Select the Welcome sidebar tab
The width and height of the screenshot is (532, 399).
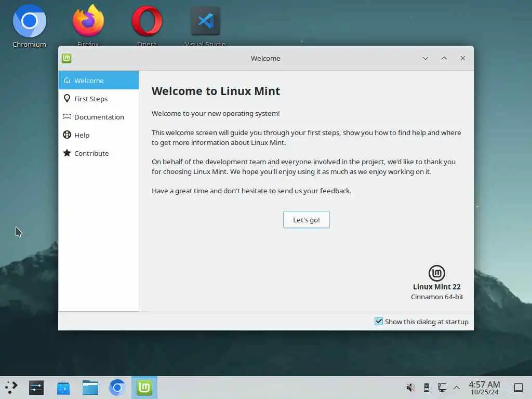tap(99, 81)
